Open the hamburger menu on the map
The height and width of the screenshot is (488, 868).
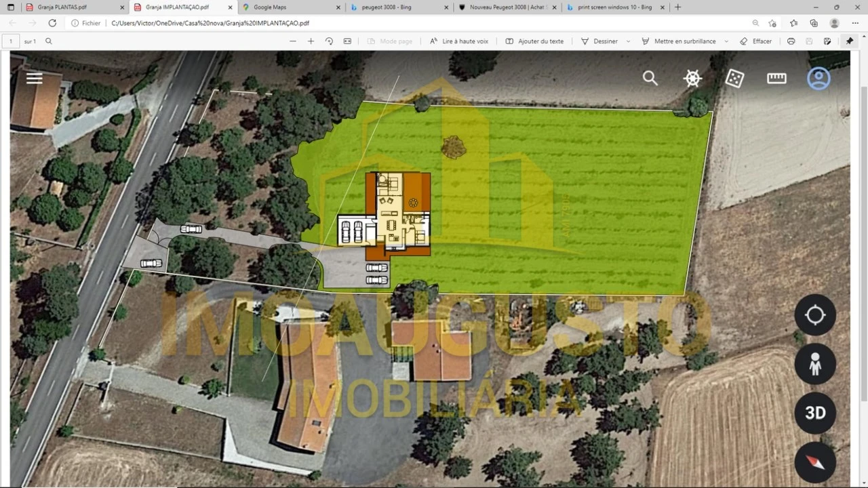tap(35, 79)
